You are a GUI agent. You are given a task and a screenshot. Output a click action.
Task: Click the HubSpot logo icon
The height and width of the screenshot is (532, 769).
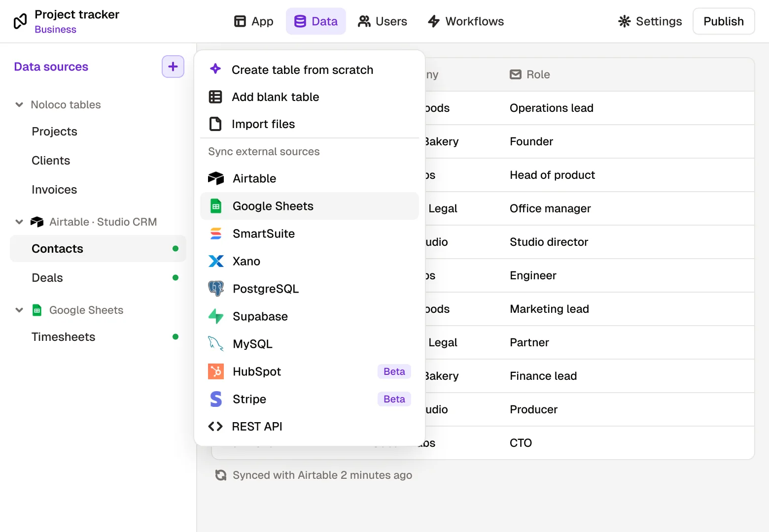click(216, 371)
